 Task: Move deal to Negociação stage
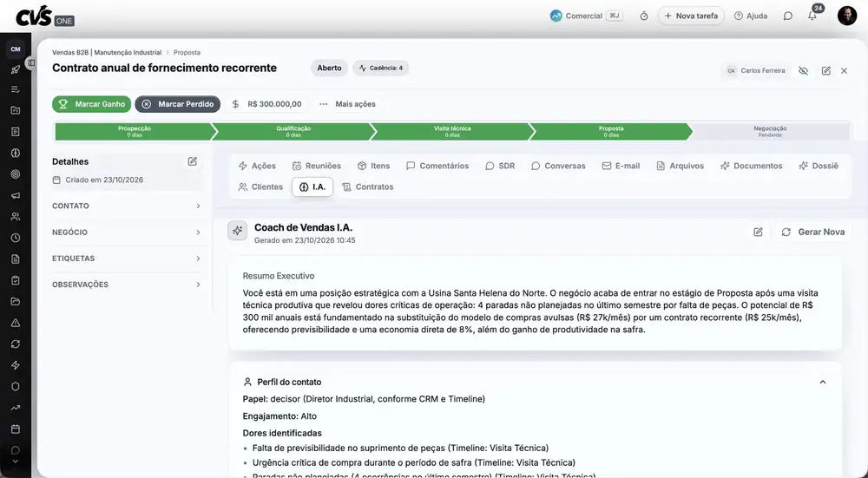tap(770, 131)
